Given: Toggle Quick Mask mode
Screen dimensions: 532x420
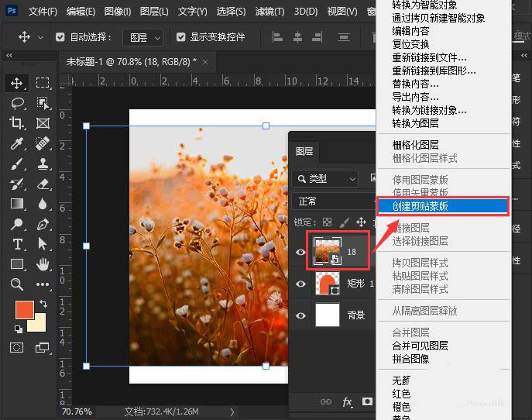Looking at the screenshot, I should point(16,347).
